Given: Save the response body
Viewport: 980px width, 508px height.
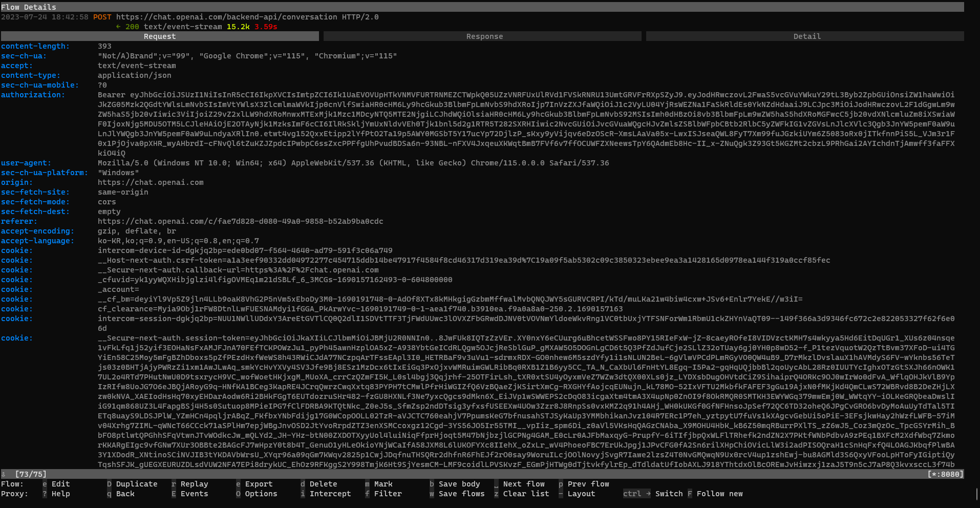Looking at the screenshot, I should pyautogui.click(x=459, y=483).
